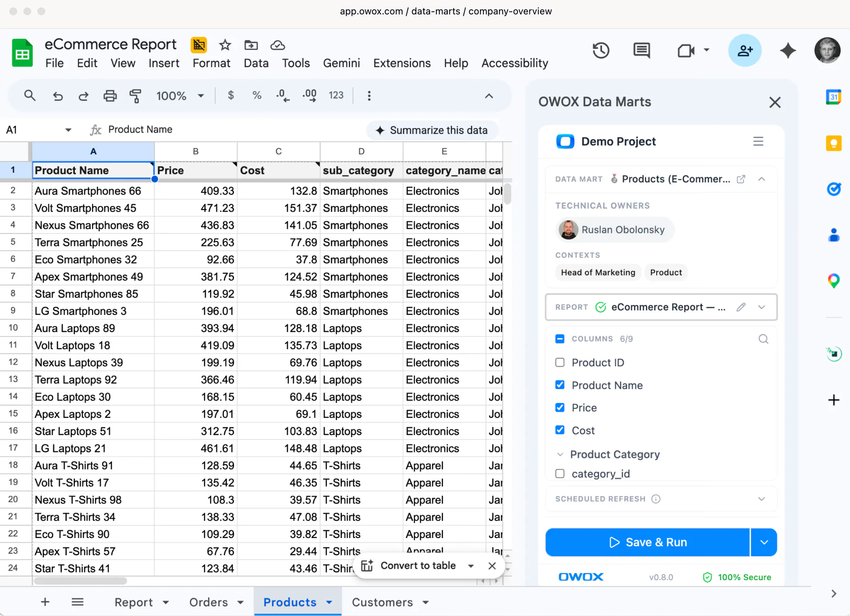Open the comments icon

tap(641, 51)
